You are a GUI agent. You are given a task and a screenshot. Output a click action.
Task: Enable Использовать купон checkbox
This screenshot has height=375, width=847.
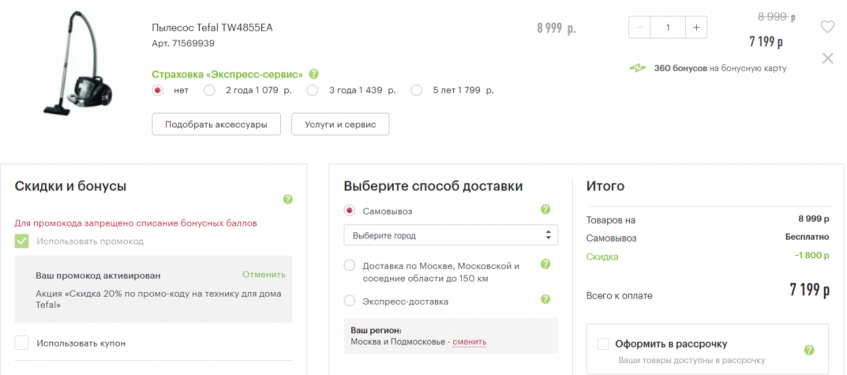[22, 343]
